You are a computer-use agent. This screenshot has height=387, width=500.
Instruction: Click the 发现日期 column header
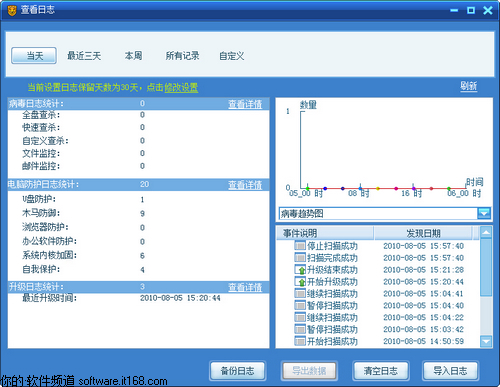[423, 233]
